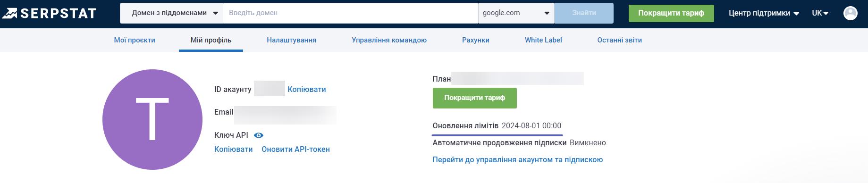Expand the Домен з піддоменами dropdown
The image size is (868, 183).
click(171, 13)
